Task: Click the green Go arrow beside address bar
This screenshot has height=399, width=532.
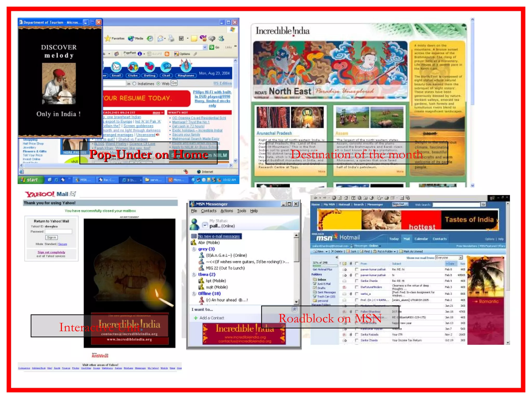Action: click(x=212, y=47)
